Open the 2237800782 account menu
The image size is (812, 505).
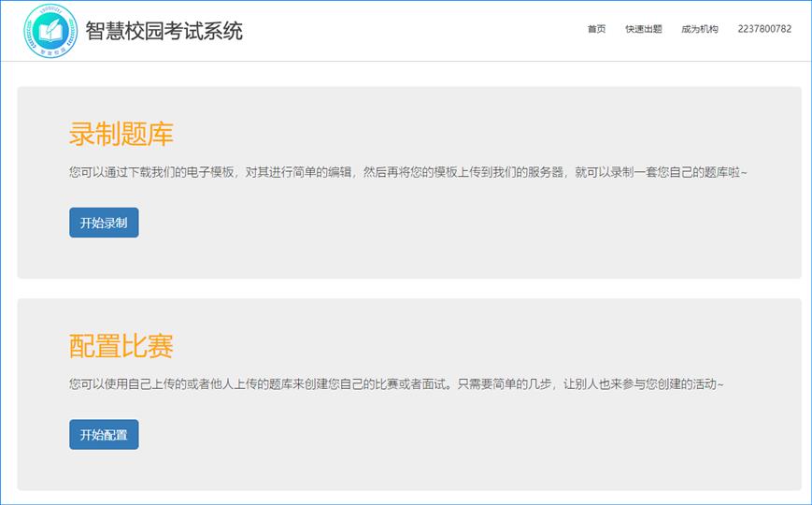coord(763,29)
